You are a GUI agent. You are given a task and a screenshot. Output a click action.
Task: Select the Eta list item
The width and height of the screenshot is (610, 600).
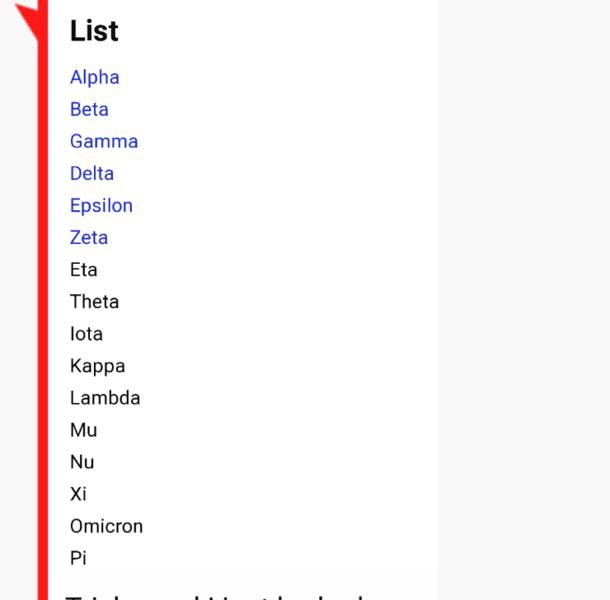[84, 269]
